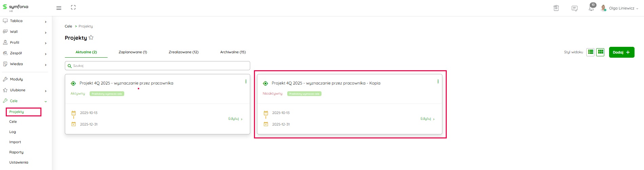The width and height of the screenshot is (644, 170).
Task: Click the Szukaj search field
Action: [158, 66]
